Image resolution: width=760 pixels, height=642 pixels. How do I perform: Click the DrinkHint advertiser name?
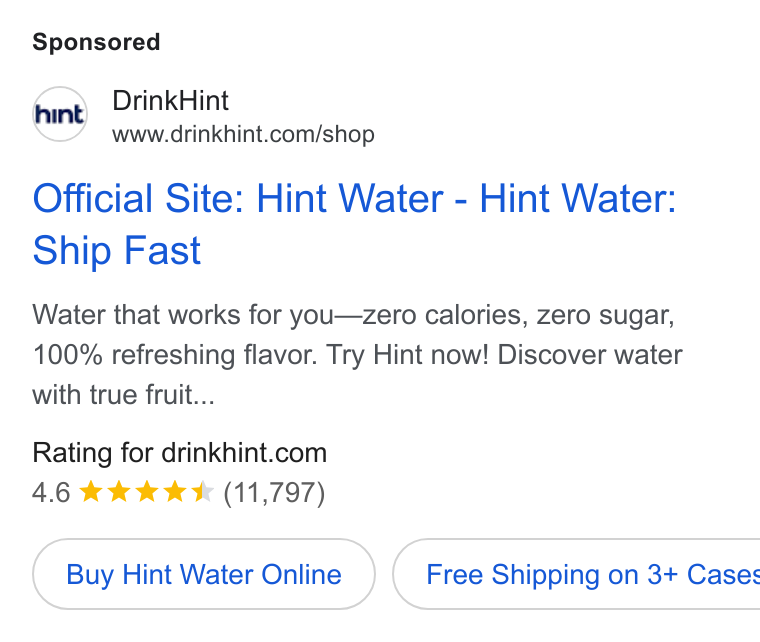(x=170, y=101)
